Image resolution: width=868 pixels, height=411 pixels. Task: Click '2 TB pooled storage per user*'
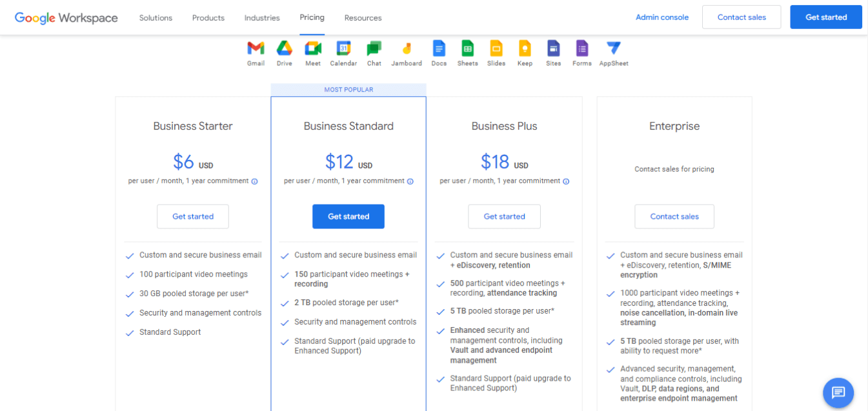pyautogui.click(x=347, y=303)
